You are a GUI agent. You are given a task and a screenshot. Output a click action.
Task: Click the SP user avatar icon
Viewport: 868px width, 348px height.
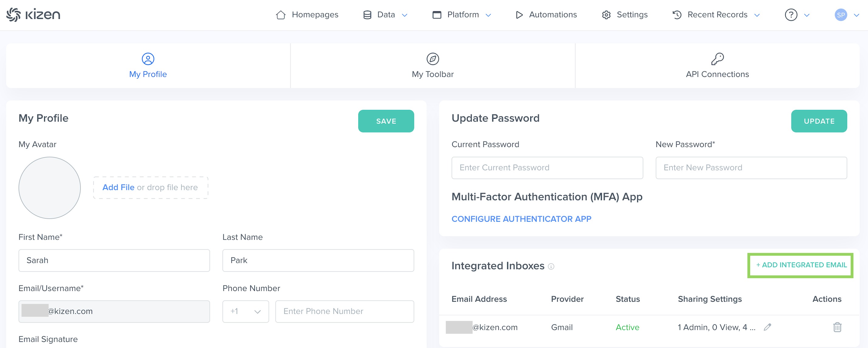[841, 15]
